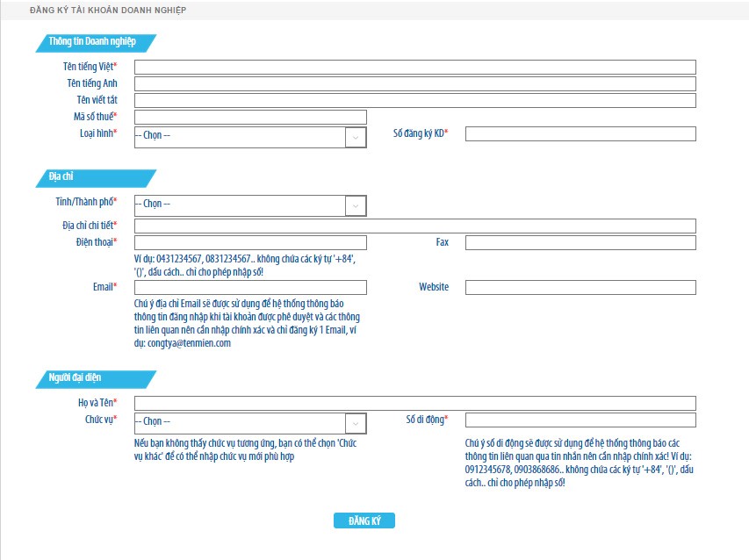The image size is (749, 560).
Task: Focus the Họ và Tên text box
Action: click(414, 403)
